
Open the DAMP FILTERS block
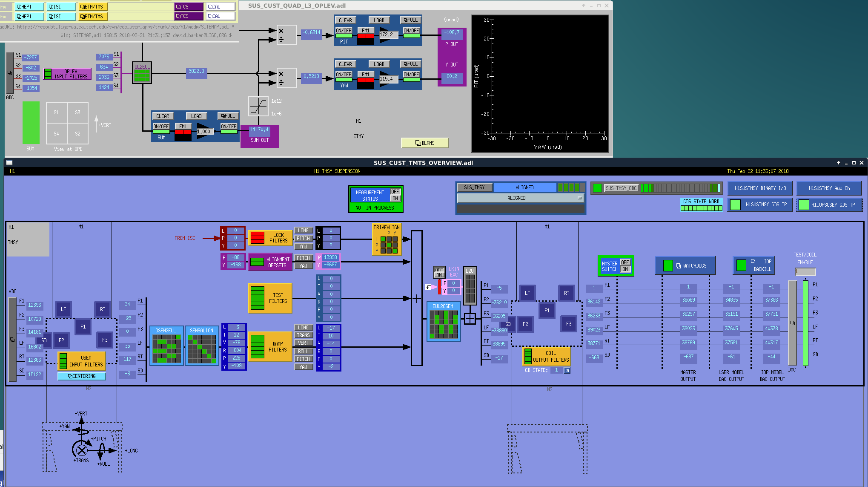pyautogui.click(x=270, y=346)
